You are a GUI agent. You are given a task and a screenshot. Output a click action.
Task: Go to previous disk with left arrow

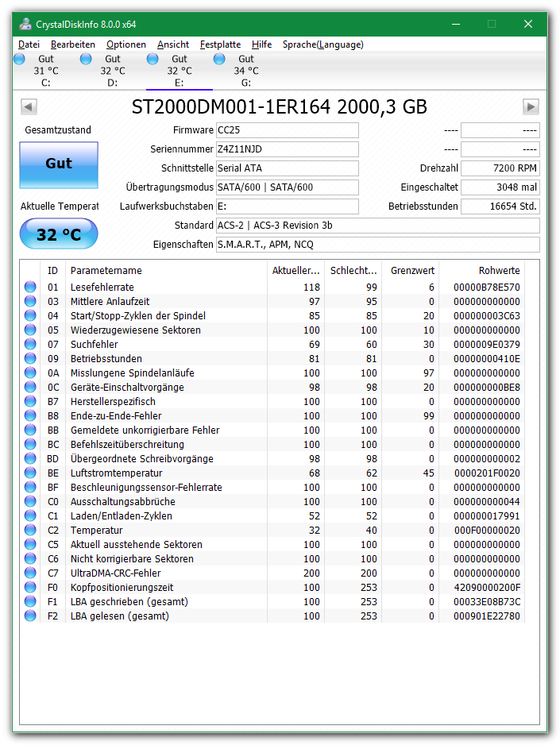29,106
